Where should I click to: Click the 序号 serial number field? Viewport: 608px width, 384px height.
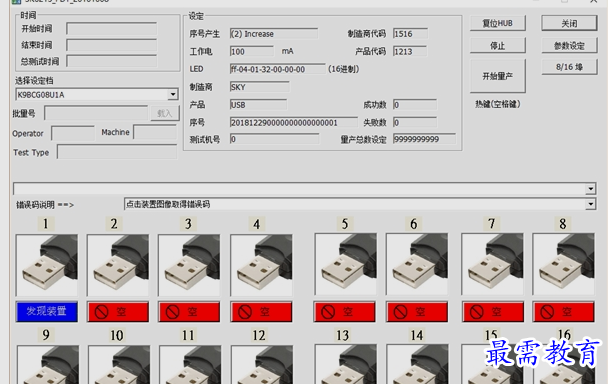tap(294, 123)
